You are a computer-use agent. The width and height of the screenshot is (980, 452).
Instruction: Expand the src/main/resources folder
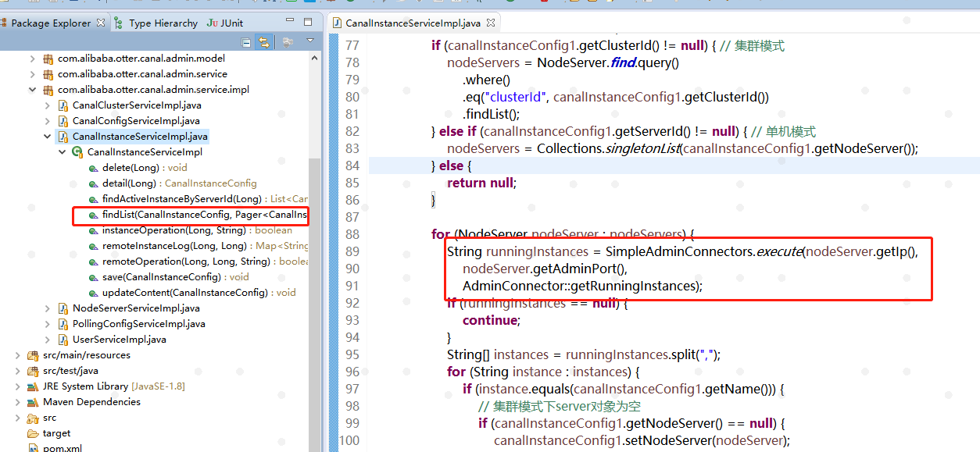(x=17, y=355)
